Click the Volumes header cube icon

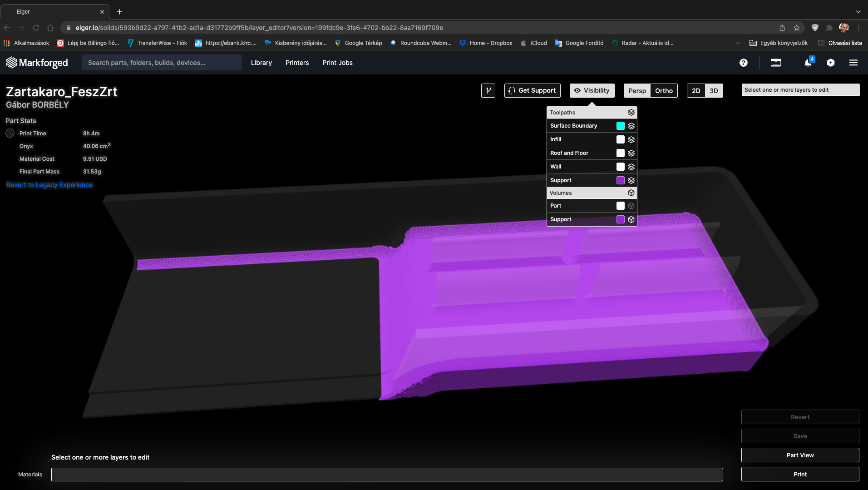[x=631, y=193]
